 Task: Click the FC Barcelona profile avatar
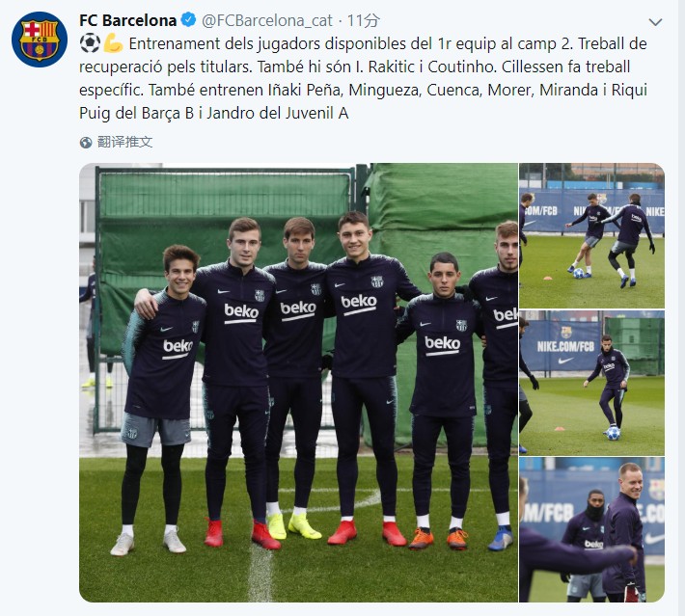tap(40, 40)
